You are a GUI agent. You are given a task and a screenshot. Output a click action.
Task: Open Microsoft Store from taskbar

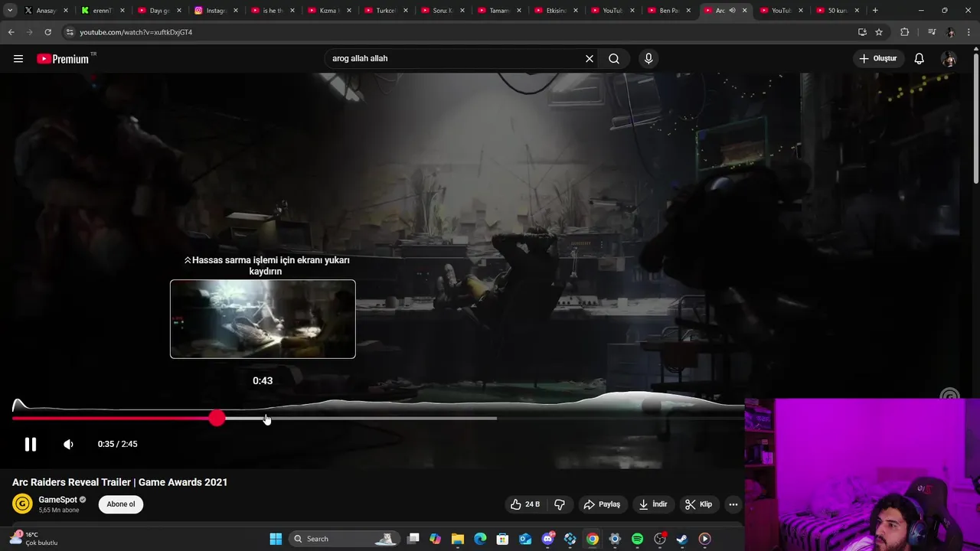[502, 539]
